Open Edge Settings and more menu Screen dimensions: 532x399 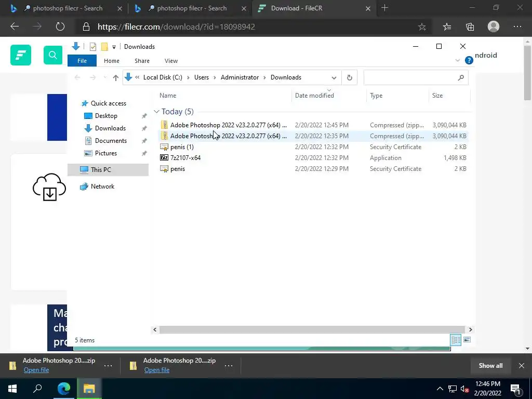tap(517, 27)
